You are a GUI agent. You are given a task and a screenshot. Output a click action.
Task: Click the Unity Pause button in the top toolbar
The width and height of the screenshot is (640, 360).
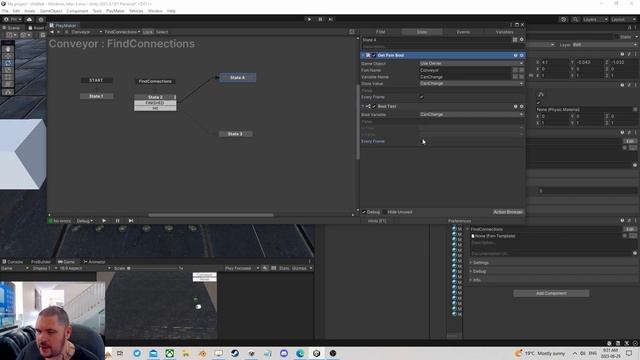(320, 19)
